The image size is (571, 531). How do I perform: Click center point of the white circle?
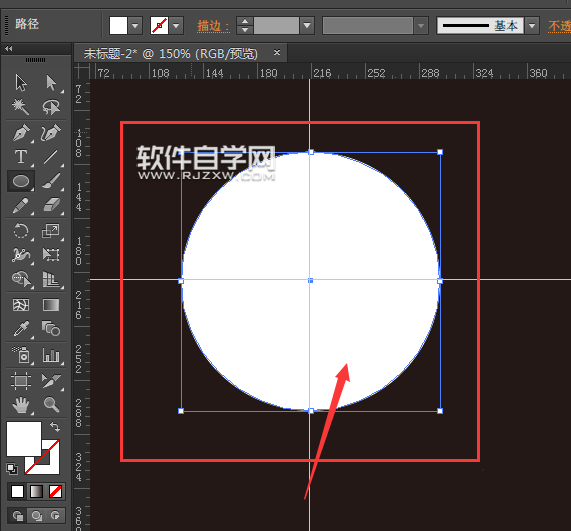click(x=310, y=281)
